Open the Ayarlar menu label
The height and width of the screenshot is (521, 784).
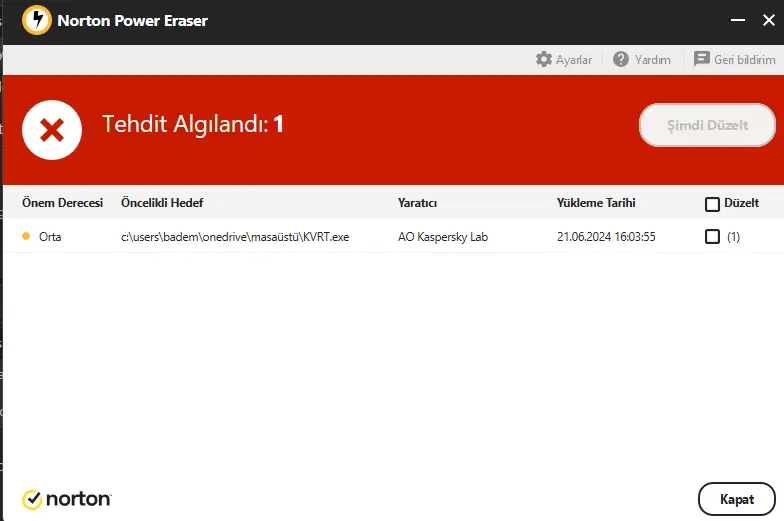574,60
